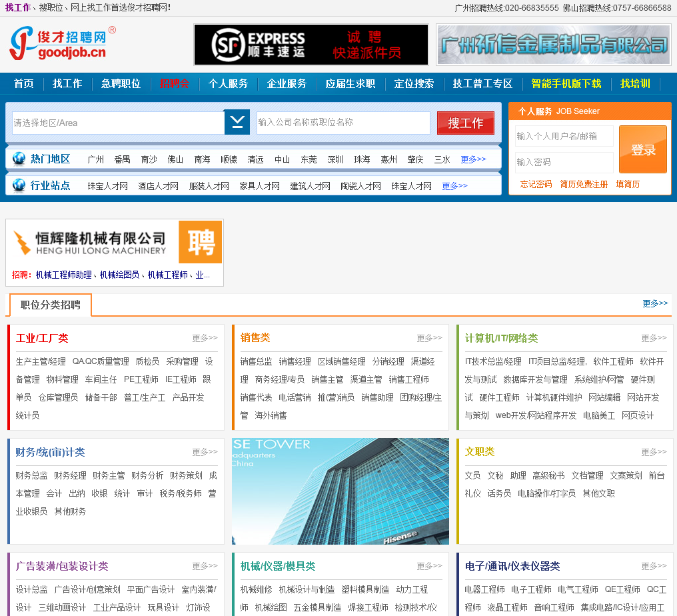The width and height of the screenshot is (677, 616).
Task: Expand 更多>> in the industry sites row
Action: coord(454,186)
